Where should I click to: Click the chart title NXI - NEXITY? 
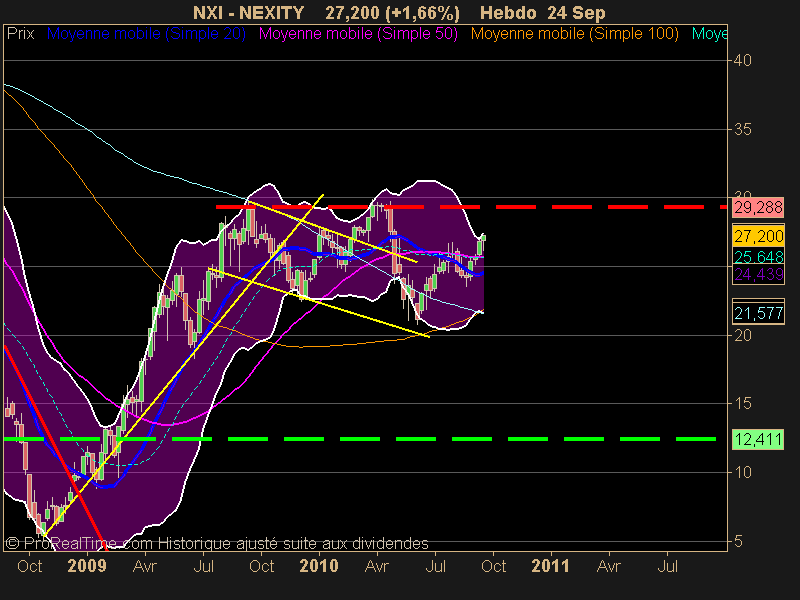pos(248,13)
